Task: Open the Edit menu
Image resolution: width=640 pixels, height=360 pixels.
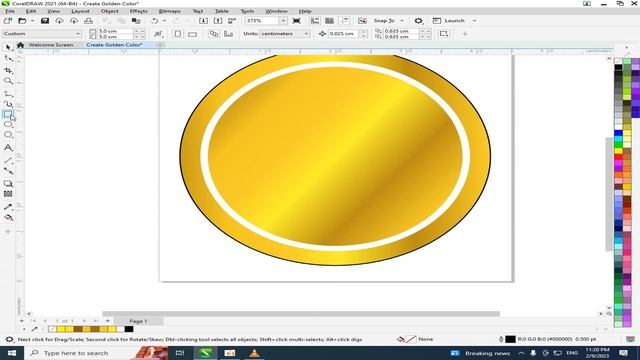Action: 31,11
